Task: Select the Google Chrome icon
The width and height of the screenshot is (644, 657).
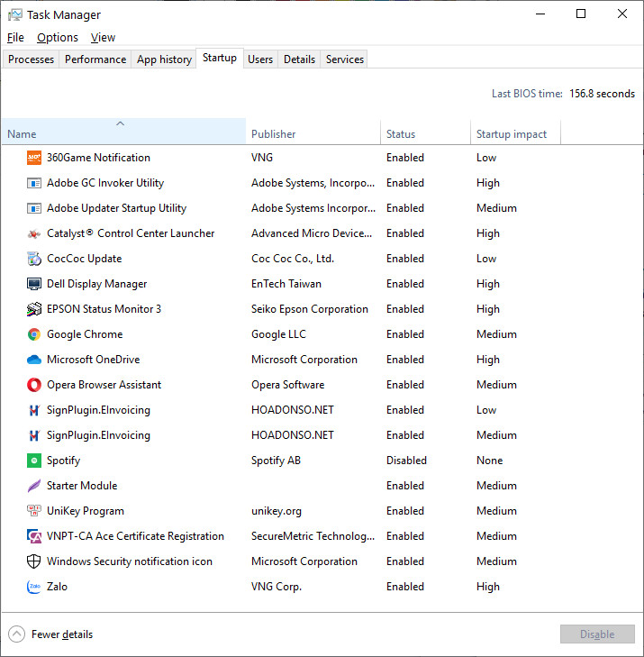Action: coord(34,334)
